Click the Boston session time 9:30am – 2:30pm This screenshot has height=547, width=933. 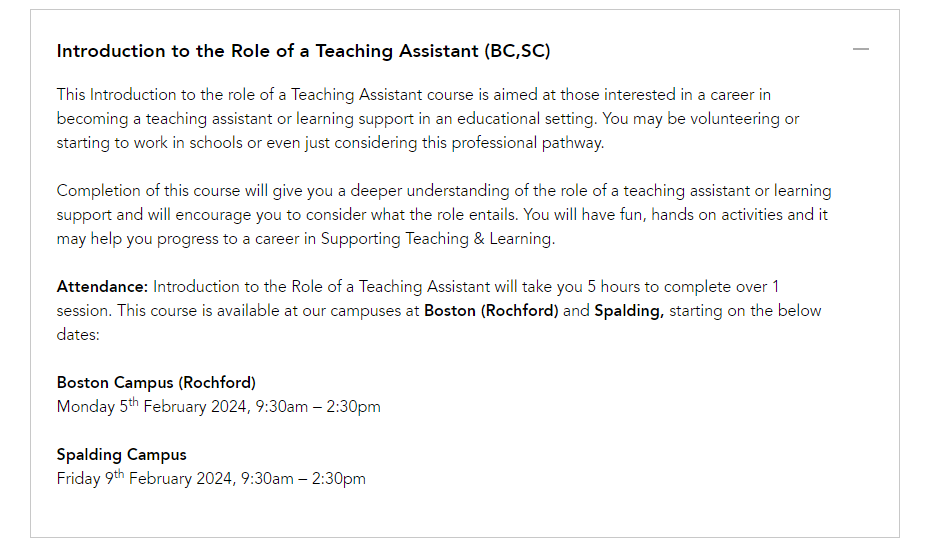pyautogui.click(x=318, y=407)
